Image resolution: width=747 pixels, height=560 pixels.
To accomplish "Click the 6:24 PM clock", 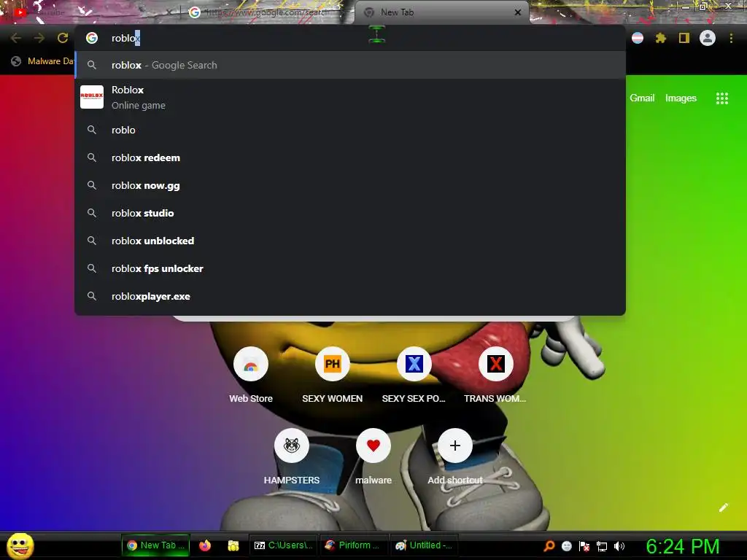I will [683, 546].
